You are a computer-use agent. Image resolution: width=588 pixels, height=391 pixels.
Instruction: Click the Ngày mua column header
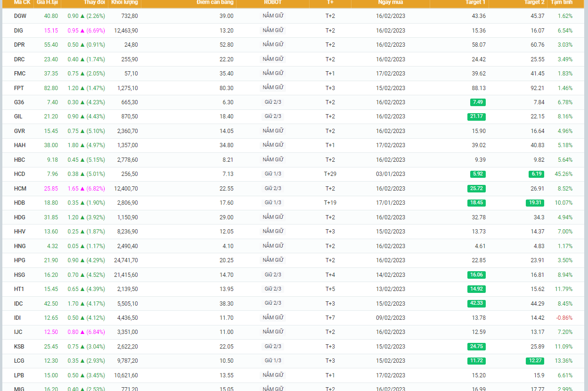(x=391, y=2)
